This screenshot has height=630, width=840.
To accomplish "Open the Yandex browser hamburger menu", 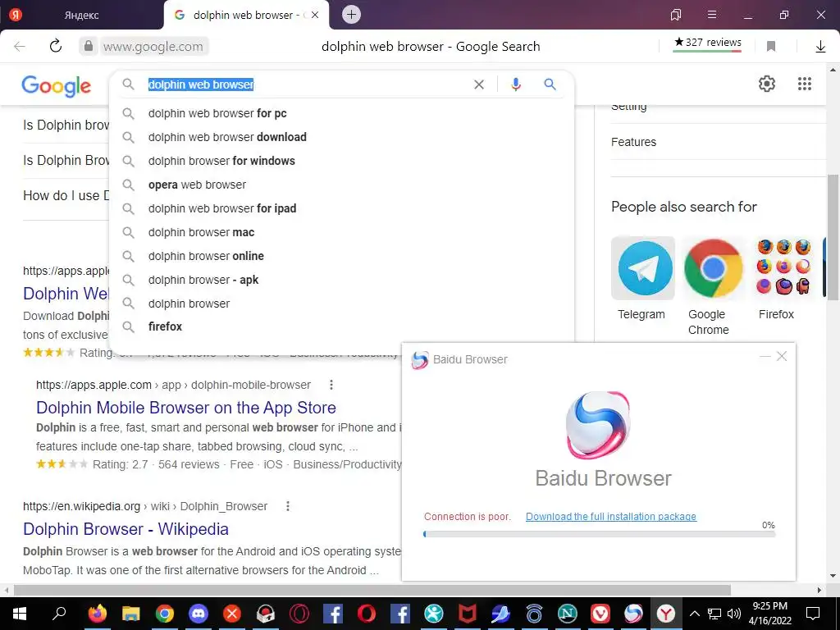I will pyautogui.click(x=712, y=15).
